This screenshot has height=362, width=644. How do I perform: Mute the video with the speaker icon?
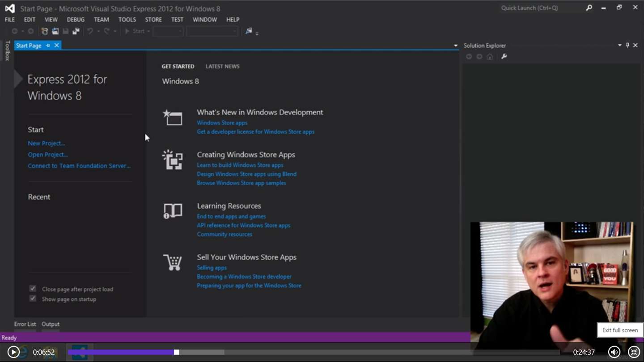(x=614, y=352)
